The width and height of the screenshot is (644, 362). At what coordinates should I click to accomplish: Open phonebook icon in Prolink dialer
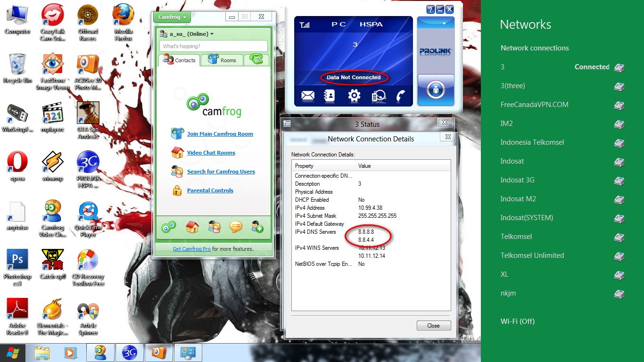[x=329, y=96]
